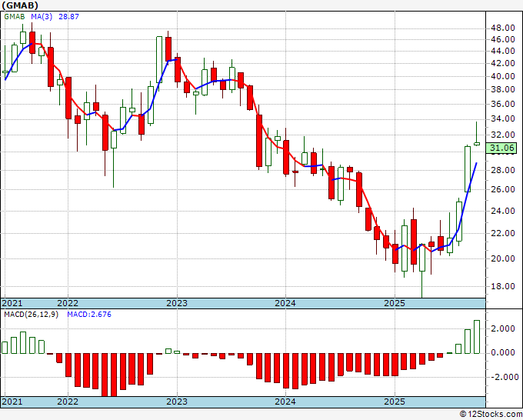Click the 2025 label on MACD timeline

[395, 402]
